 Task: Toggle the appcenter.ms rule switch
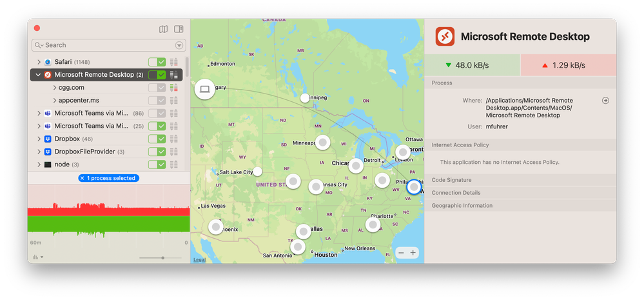pos(157,100)
